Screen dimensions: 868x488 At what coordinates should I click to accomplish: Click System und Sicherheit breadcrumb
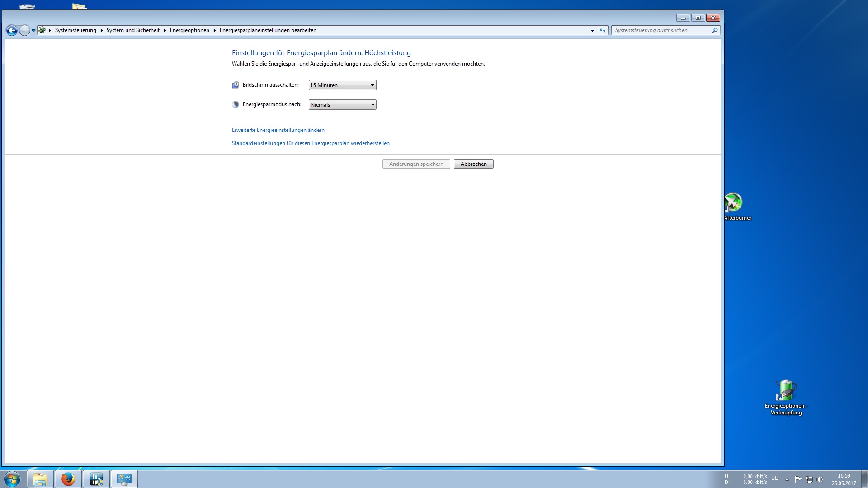coord(133,30)
